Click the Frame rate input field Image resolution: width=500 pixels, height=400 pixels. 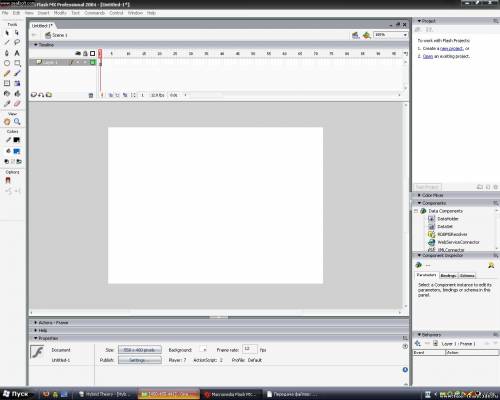pos(250,349)
